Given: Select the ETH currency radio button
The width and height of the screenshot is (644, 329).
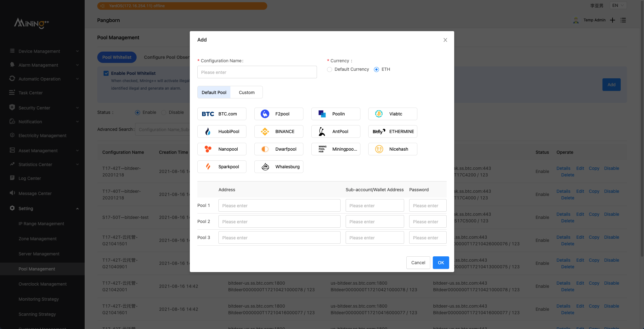Looking at the screenshot, I should pyautogui.click(x=376, y=70).
